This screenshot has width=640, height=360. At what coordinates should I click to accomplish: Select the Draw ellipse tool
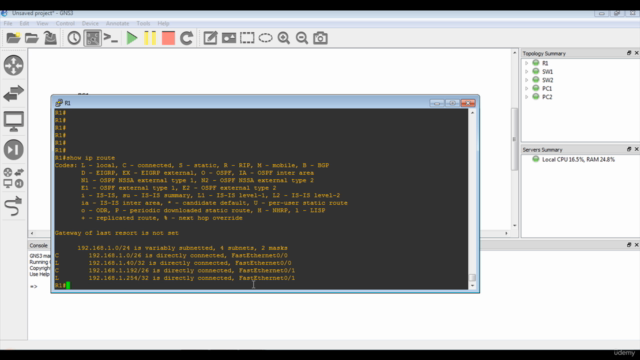click(x=265, y=38)
